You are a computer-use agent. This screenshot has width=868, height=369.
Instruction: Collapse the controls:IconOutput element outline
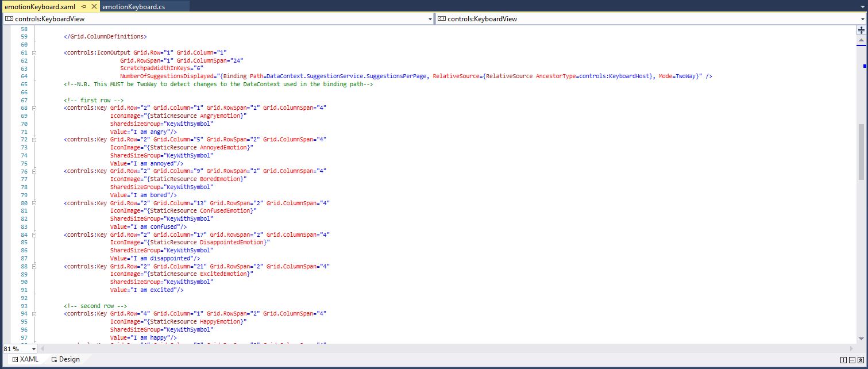click(34, 53)
